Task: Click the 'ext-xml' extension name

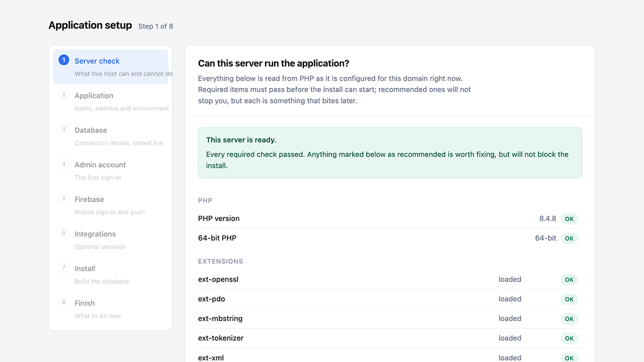Action: (211, 358)
